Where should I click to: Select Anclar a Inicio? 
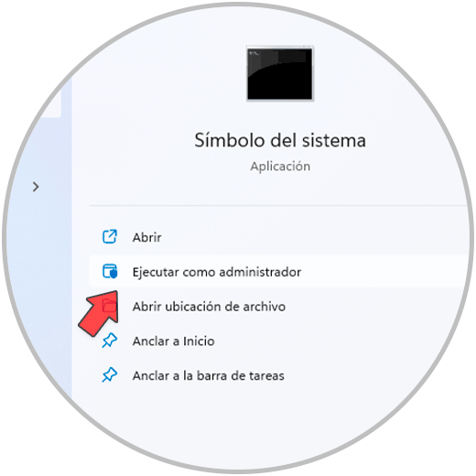click(x=173, y=341)
